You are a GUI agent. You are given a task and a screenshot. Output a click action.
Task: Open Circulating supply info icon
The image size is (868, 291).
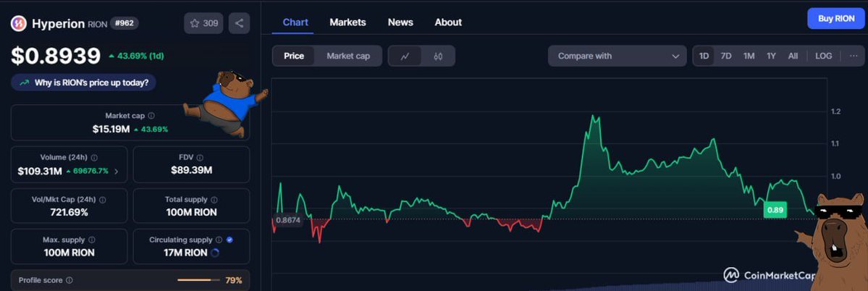click(219, 240)
